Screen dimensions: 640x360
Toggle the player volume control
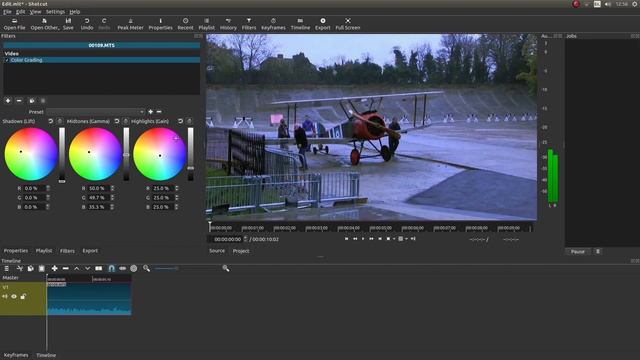[x=413, y=239]
